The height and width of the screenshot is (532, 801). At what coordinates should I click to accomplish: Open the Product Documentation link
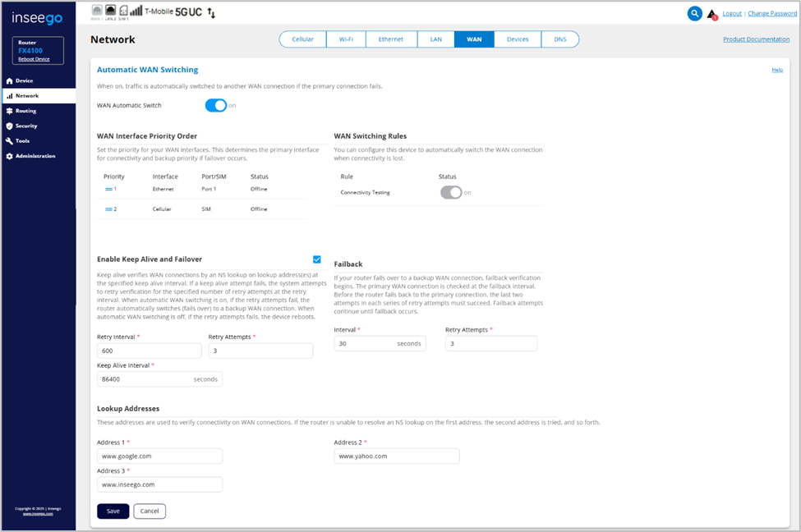[756, 39]
